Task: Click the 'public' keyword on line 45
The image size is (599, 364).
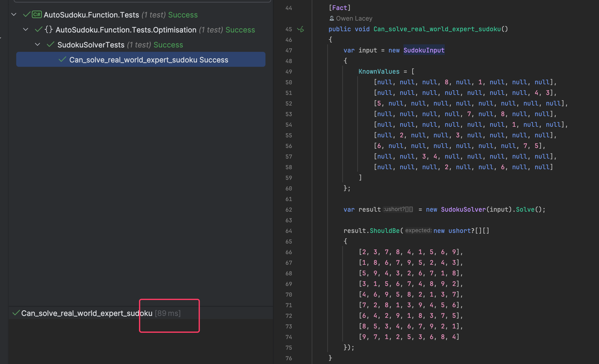Action: pyautogui.click(x=339, y=29)
